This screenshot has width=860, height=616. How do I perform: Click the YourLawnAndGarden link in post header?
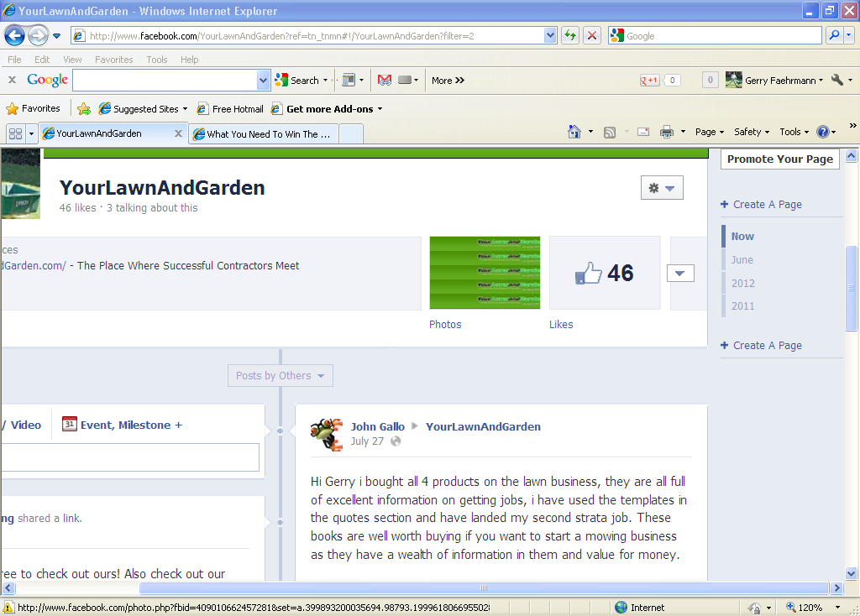tap(483, 426)
